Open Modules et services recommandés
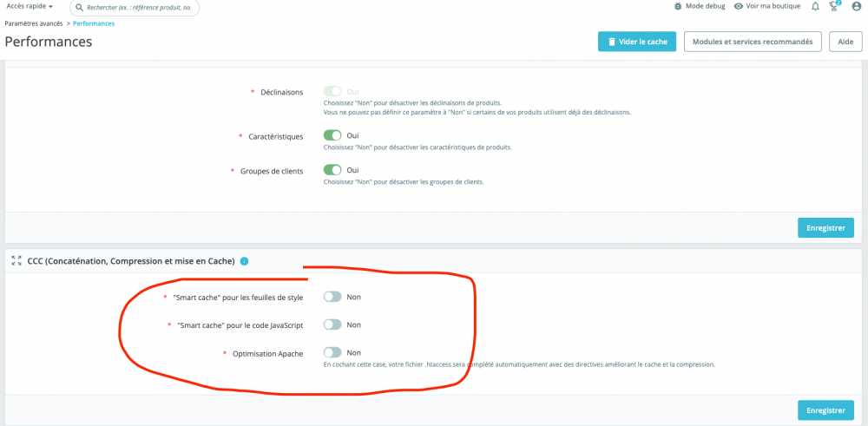The height and width of the screenshot is (426, 868). click(753, 42)
